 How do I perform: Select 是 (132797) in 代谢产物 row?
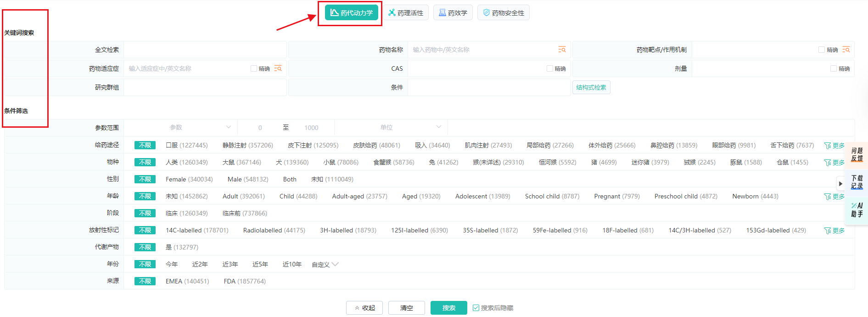[x=182, y=247]
